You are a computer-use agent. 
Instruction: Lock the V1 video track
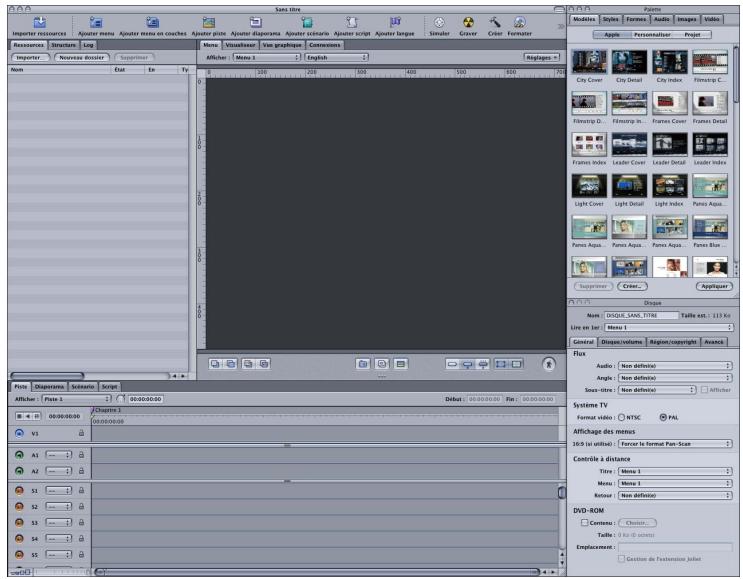[x=81, y=433]
